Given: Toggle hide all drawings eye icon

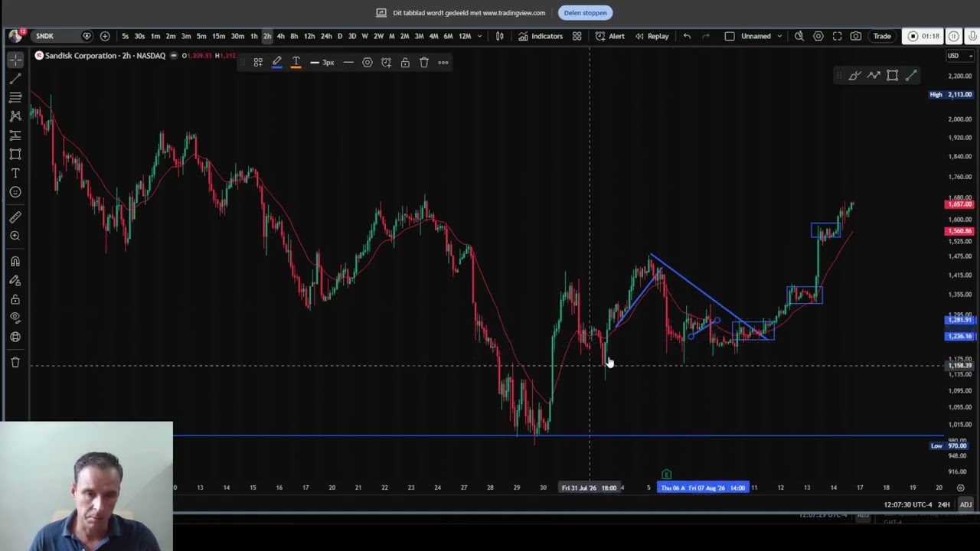Looking at the screenshot, I should [x=15, y=318].
